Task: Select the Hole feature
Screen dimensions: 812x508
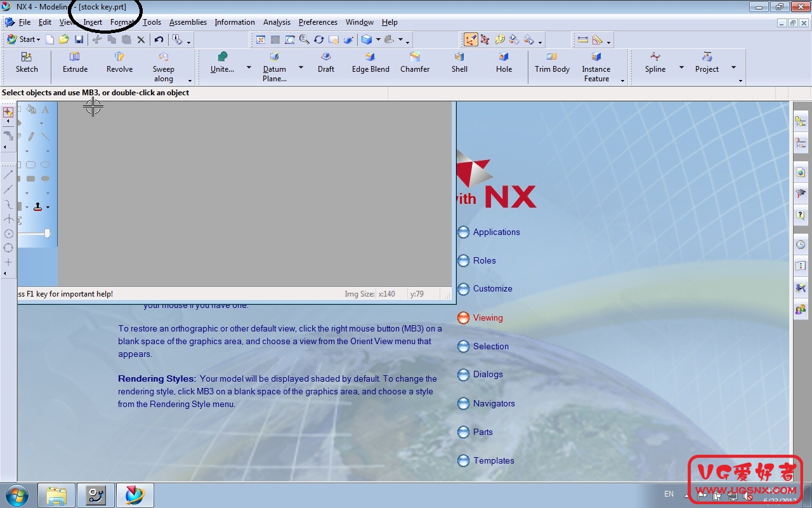Action: [x=504, y=63]
